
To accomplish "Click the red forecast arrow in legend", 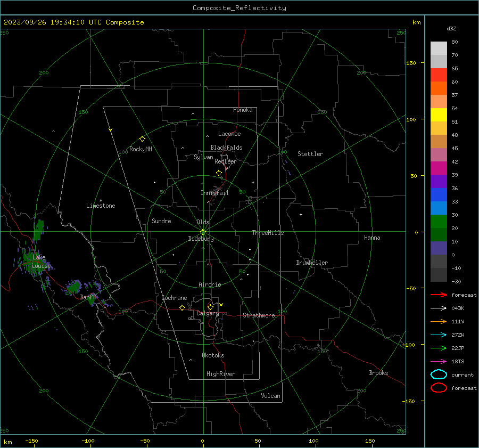I will [439, 295].
